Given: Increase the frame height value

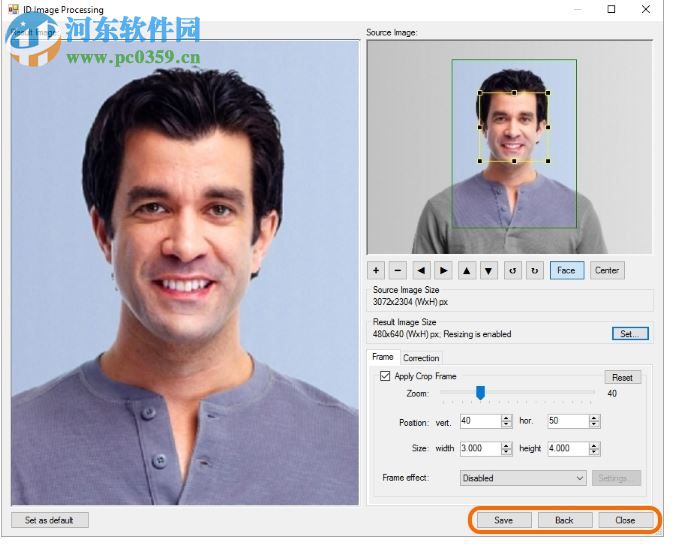Looking at the screenshot, I should pos(595,446).
